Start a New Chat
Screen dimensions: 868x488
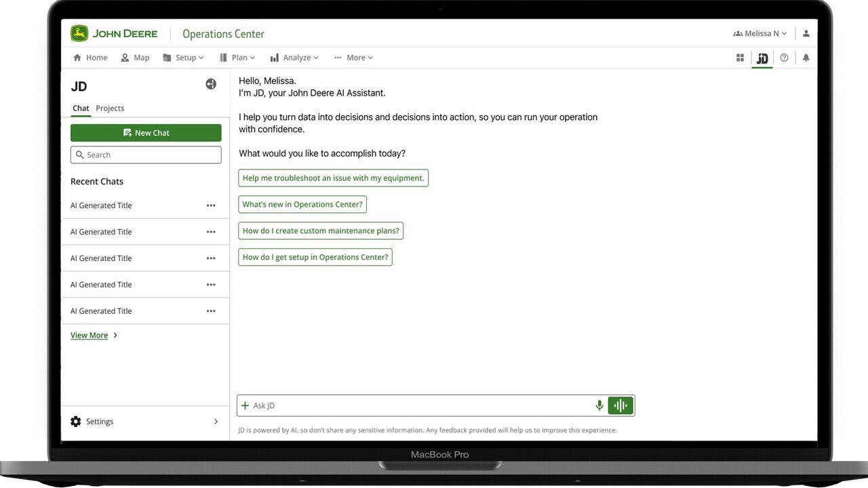[x=146, y=133]
